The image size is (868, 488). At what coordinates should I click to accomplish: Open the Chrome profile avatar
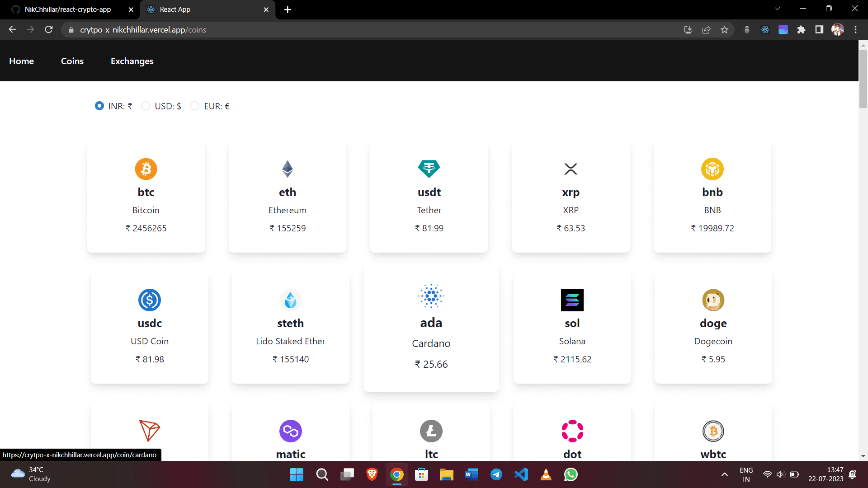(x=838, y=30)
